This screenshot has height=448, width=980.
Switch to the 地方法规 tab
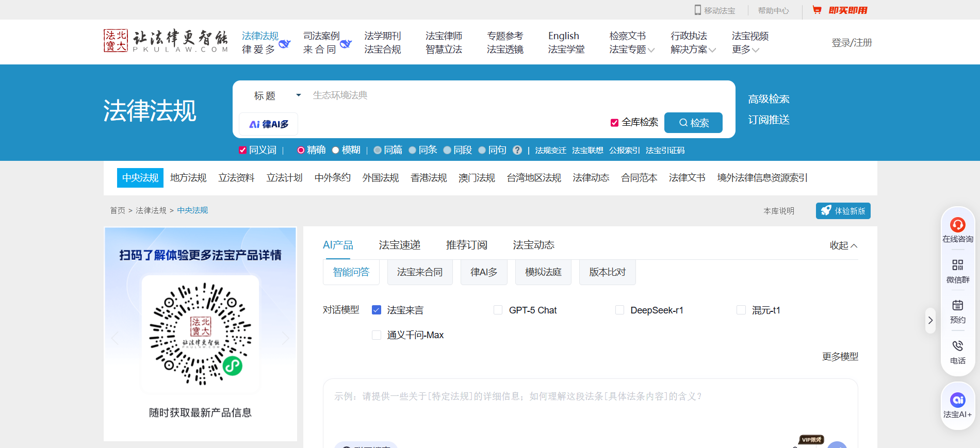click(x=188, y=178)
